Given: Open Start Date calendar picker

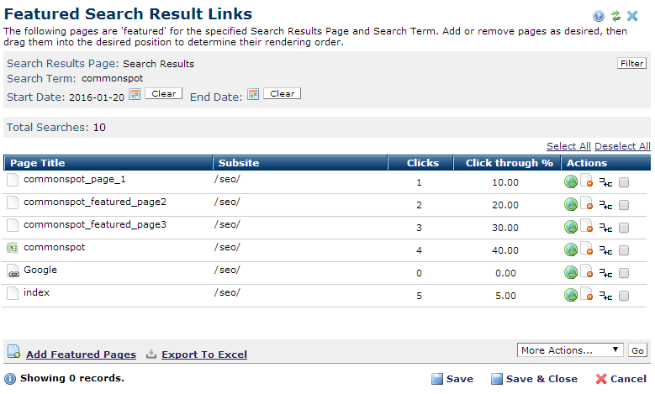Looking at the screenshot, I should [x=135, y=94].
